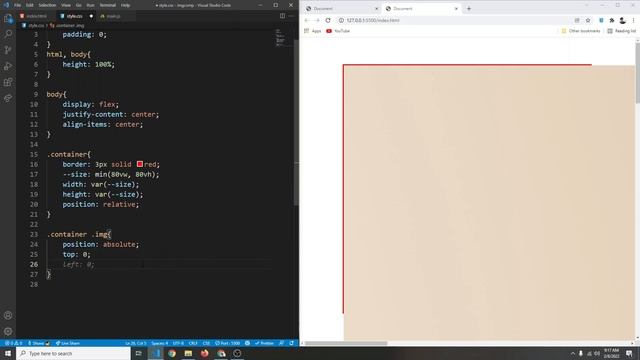
Task: Click the errors and warnings status indicator
Action: pos(13,343)
